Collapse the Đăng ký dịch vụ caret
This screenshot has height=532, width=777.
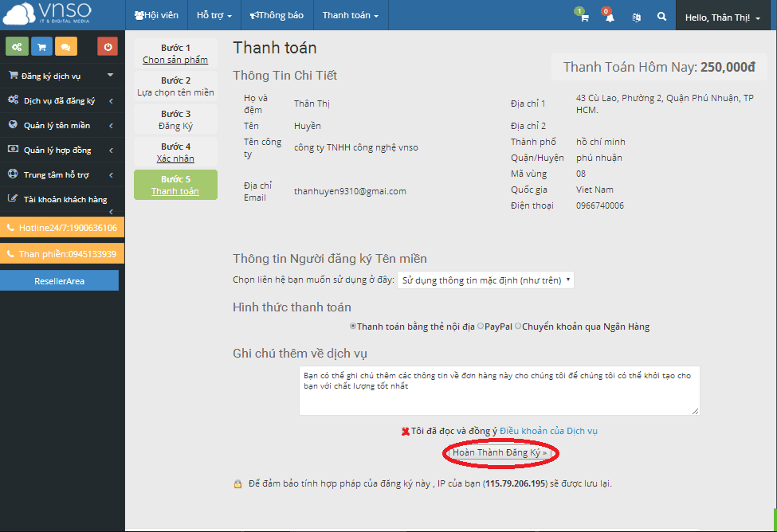pyautogui.click(x=111, y=76)
